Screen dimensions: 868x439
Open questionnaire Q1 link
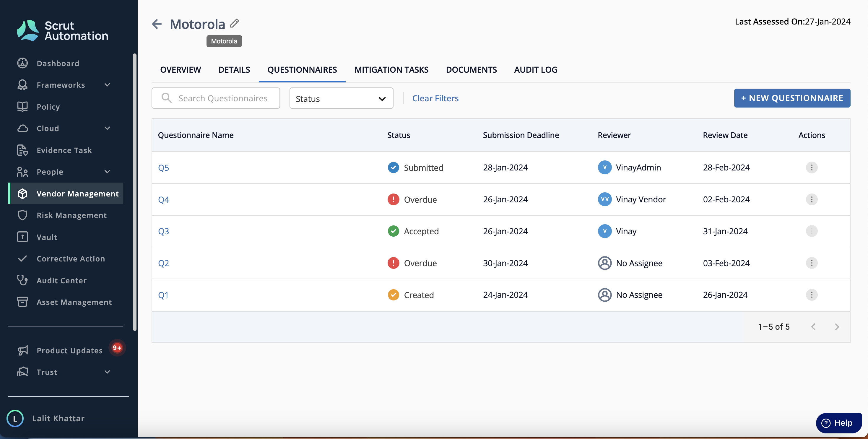(x=163, y=295)
